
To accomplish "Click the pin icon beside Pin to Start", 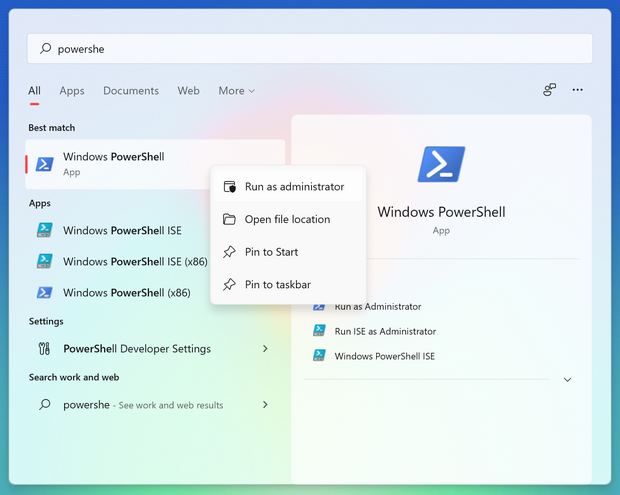I will 229,252.
